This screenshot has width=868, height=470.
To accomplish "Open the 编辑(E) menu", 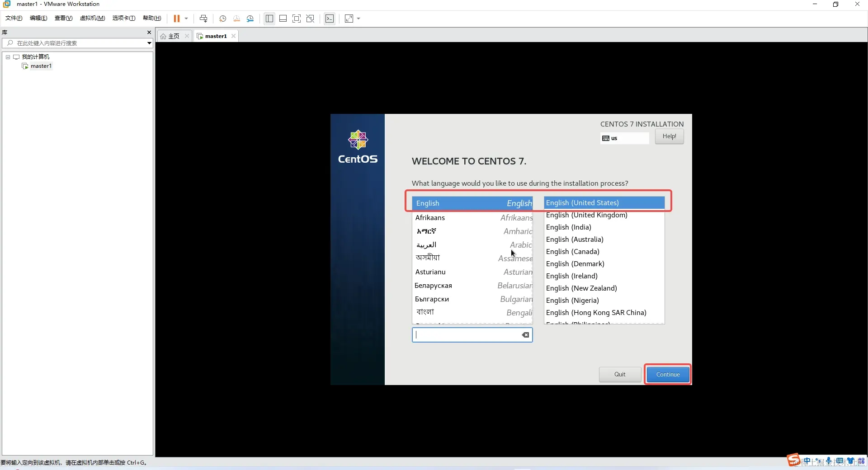I will click(x=38, y=18).
